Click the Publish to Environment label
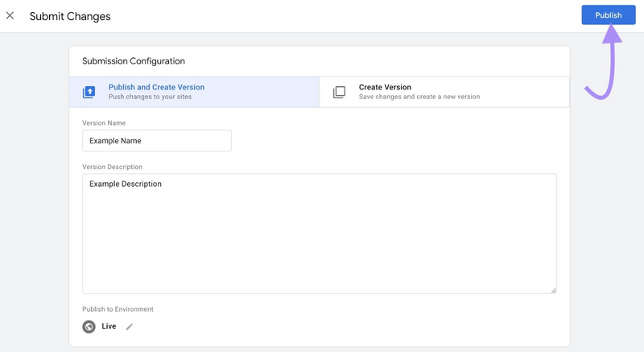Viewport: 644px width, 352px height. [118, 309]
